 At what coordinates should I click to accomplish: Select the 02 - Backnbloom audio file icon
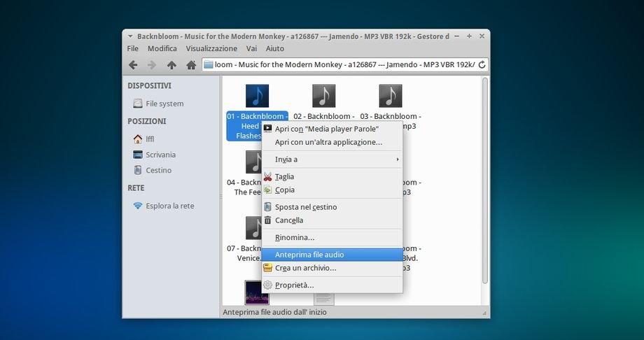(x=323, y=96)
